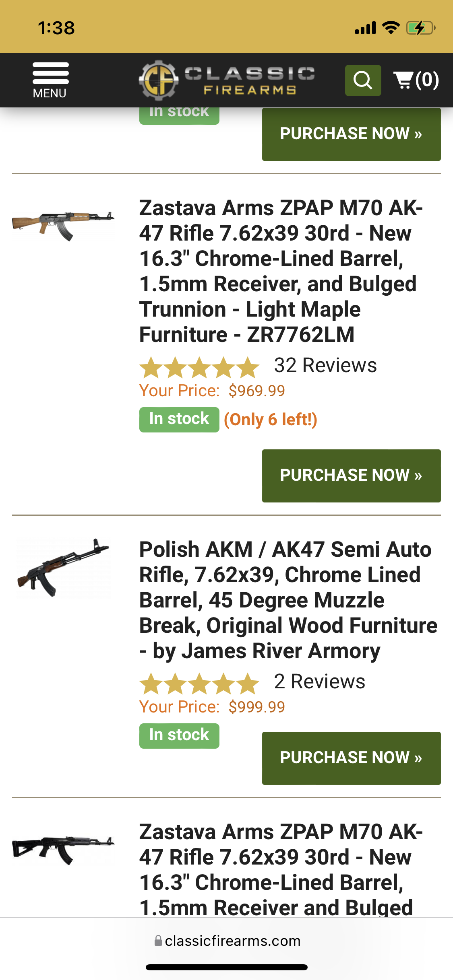Click Purchase Now for Polish AKM rifle
Viewport: 453px width, 980px height.
point(351,758)
